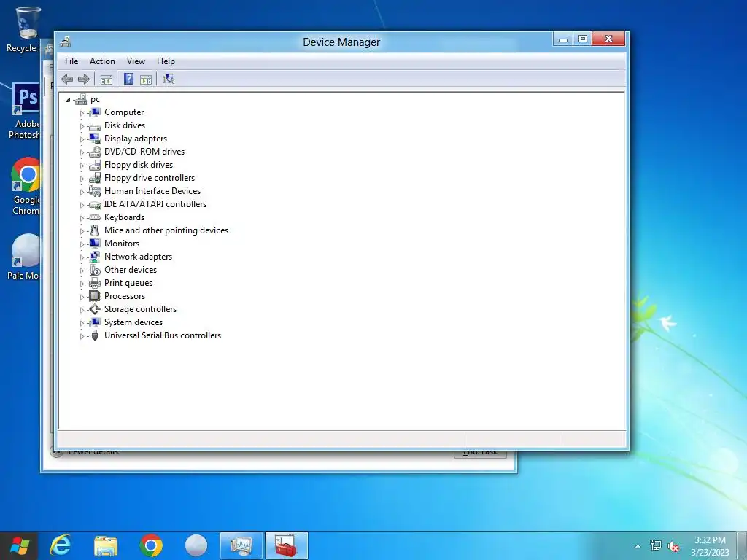Click the Disk drives category icon

95,125
